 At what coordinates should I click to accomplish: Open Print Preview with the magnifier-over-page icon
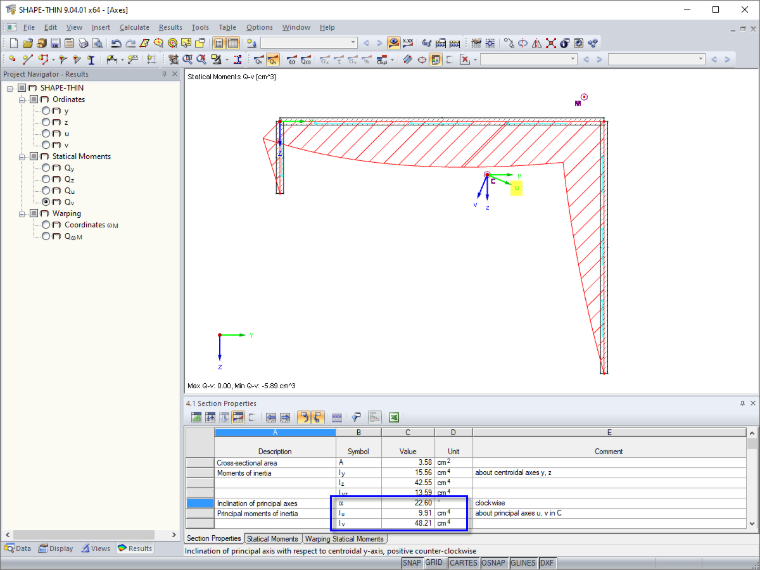point(97,43)
